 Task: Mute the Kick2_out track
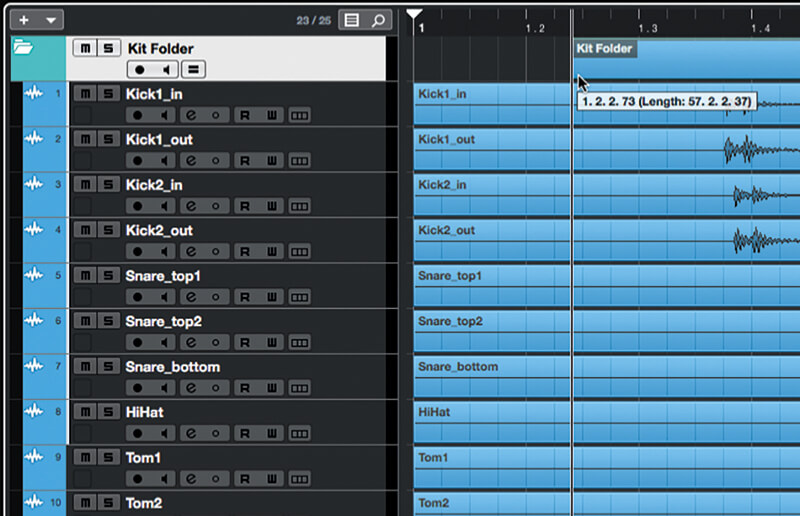pyautogui.click(x=85, y=230)
